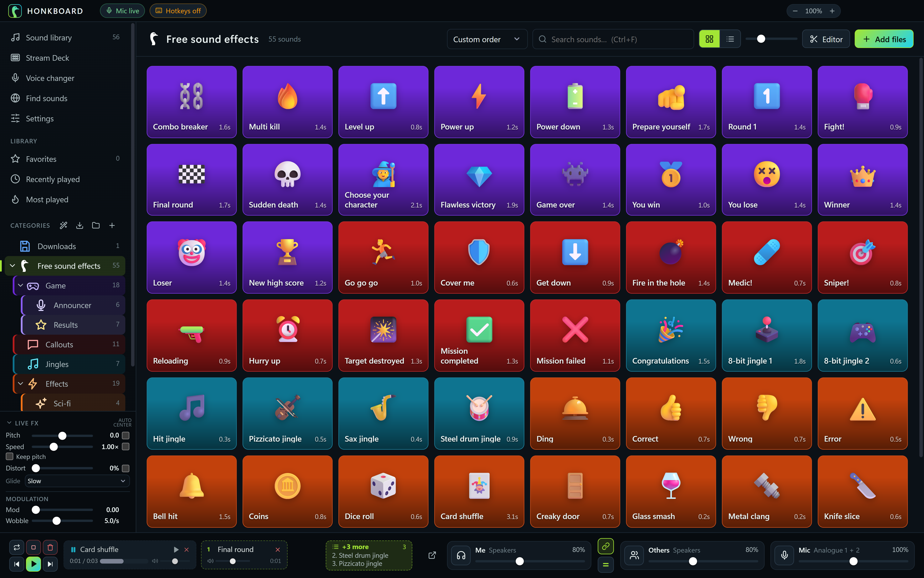The width and height of the screenshot is (924, 578).
Task: Collapse the Free sound effects category
Action: [12, 266]
